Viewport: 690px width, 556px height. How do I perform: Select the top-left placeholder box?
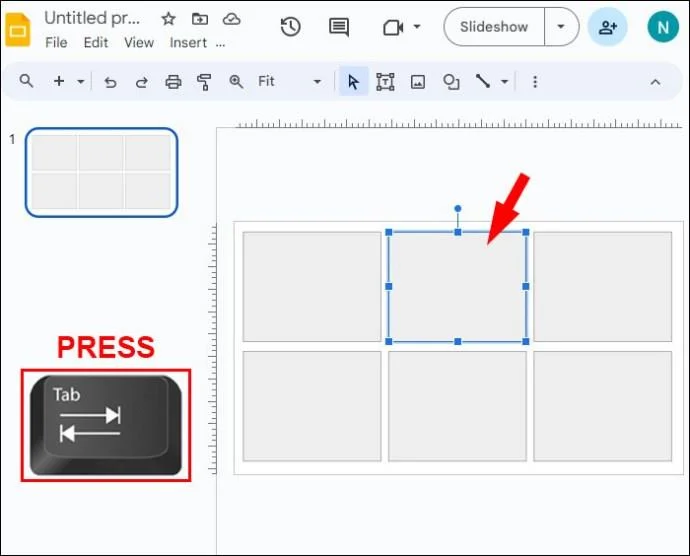(312, 286)
